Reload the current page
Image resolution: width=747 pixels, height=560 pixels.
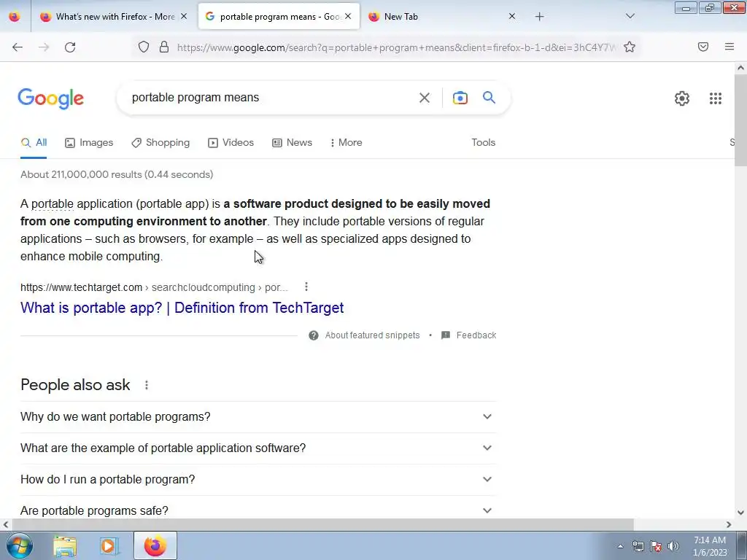point(70,47)
